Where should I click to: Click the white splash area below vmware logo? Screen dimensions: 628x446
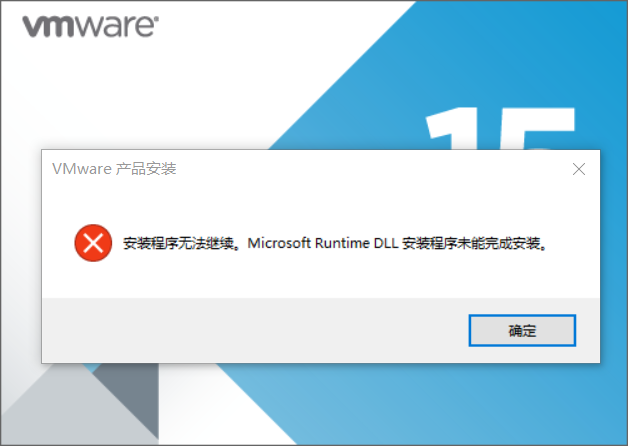[120, 92]
